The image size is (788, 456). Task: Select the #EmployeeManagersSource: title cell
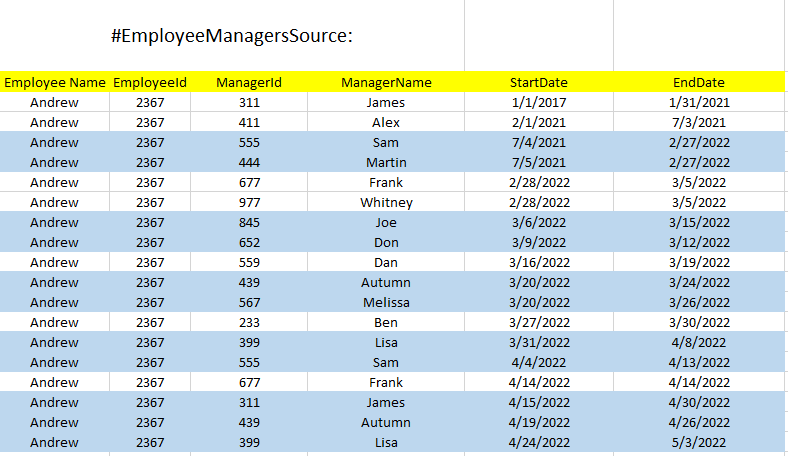(x=232, y=36)
